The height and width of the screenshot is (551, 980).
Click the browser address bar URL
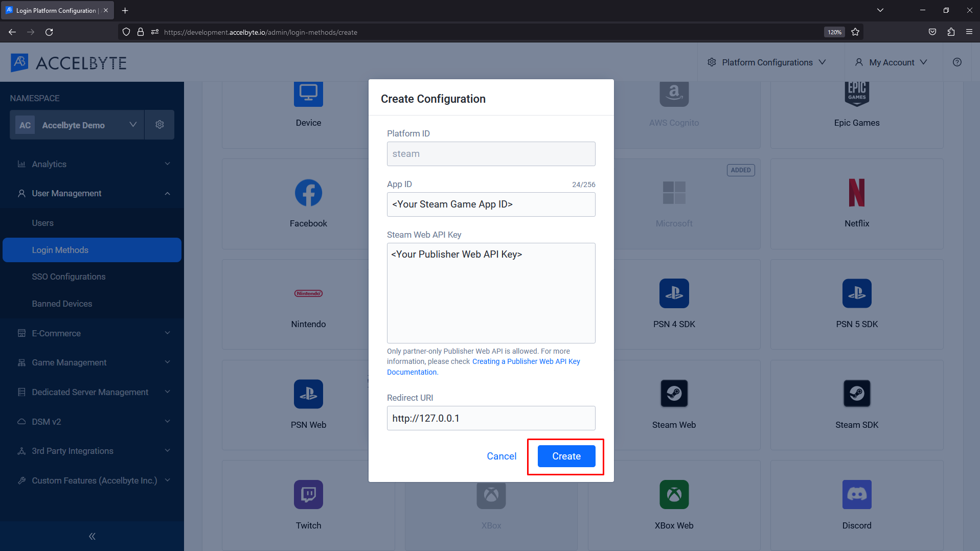click(261, 32)
